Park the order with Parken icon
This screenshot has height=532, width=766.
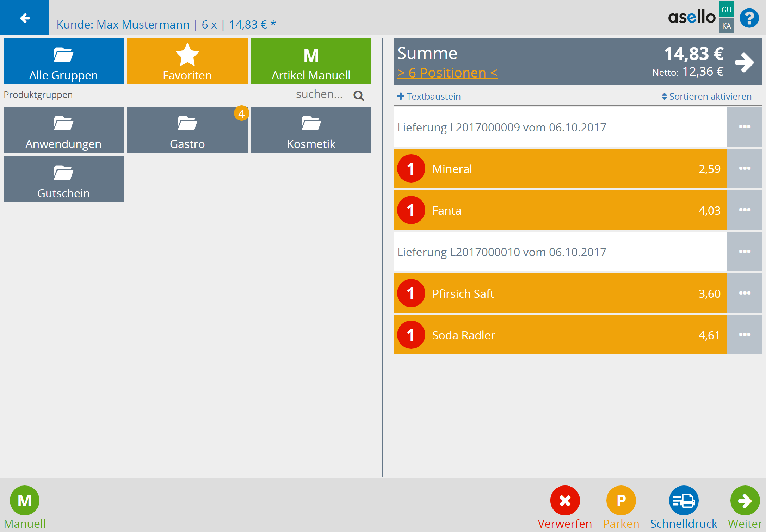(x=621, y=500)
